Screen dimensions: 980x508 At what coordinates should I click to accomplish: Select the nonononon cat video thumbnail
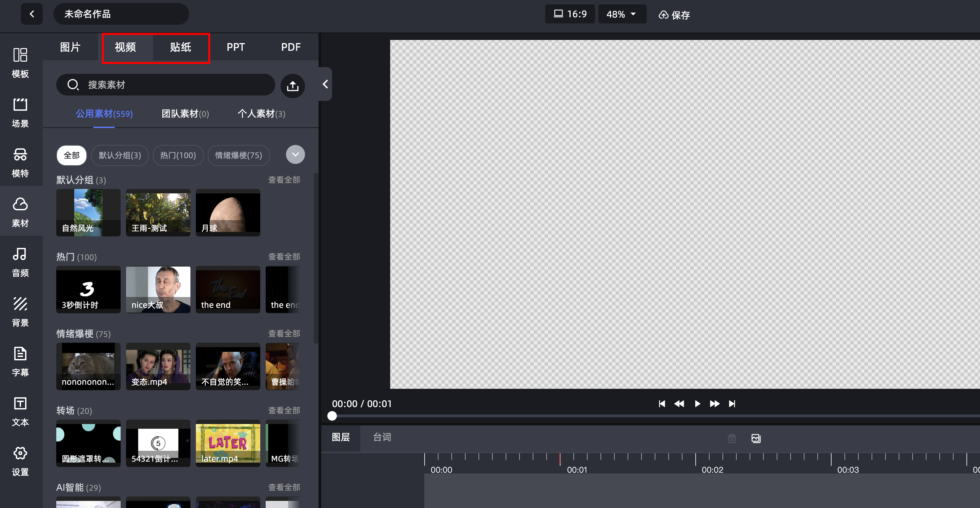(88, 366)
